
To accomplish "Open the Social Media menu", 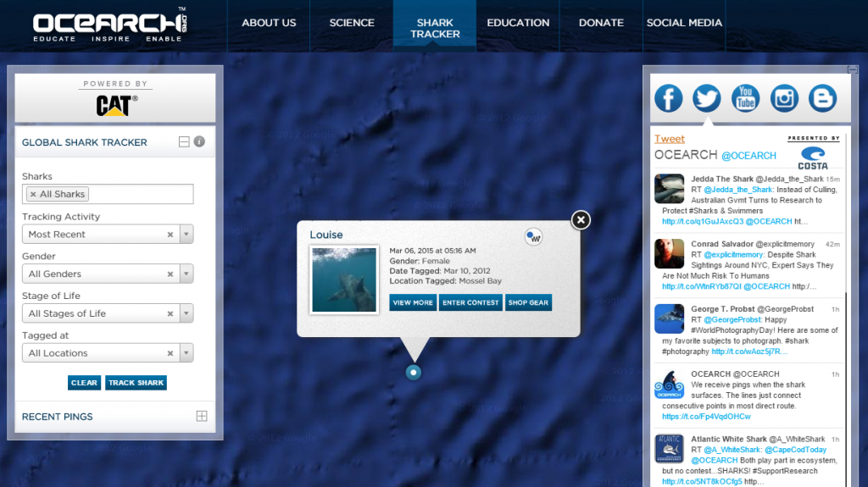I will pos(684,23).
